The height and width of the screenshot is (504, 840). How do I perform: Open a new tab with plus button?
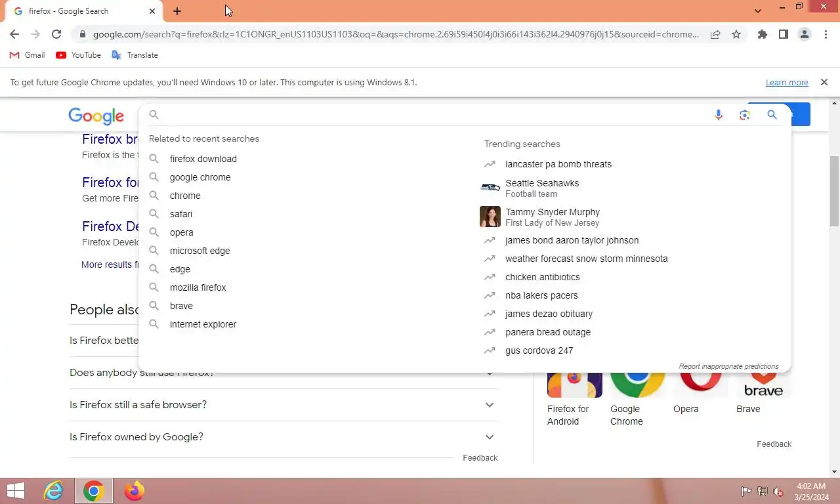[x=177, y=11]
